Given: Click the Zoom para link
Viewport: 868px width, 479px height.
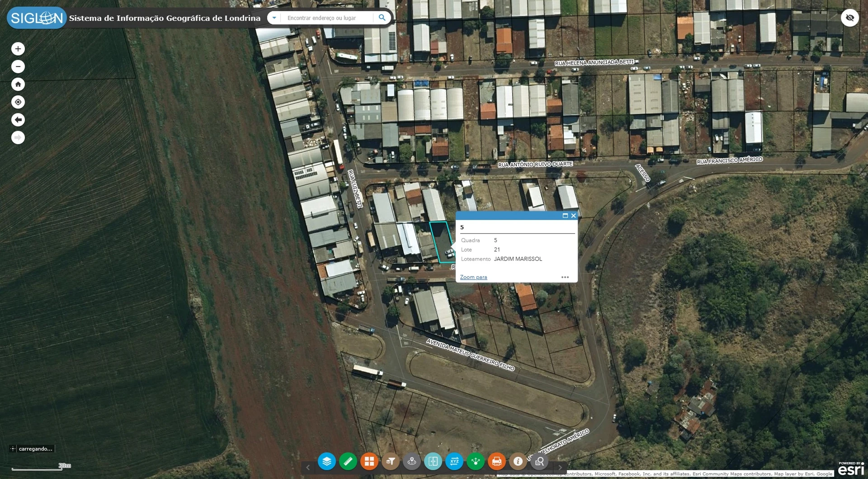Looking at the screenshot, I should (473, 277).
